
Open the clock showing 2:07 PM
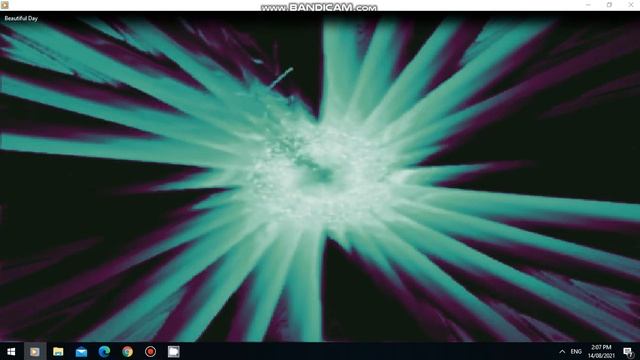[x=601, y=351]
